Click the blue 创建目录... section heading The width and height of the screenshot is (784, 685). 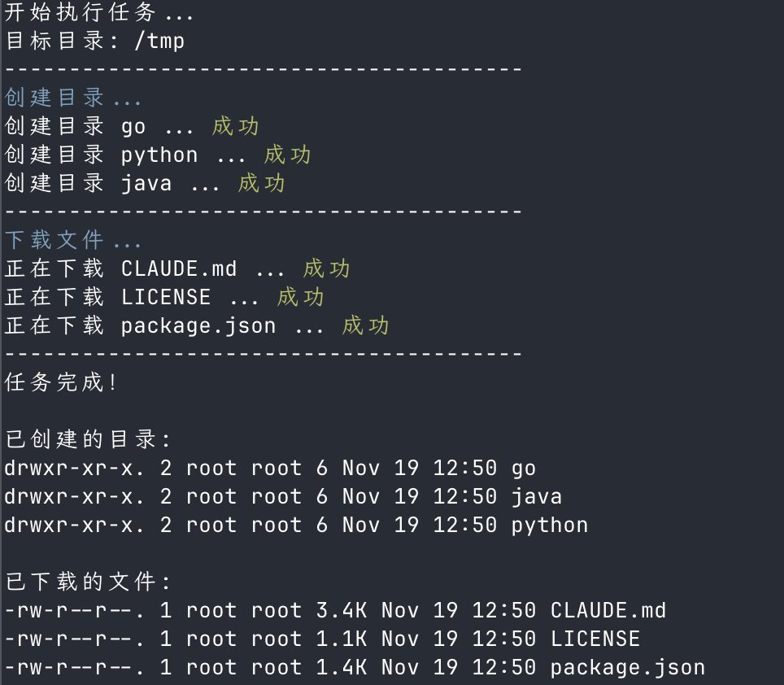(x=73, y=98)
